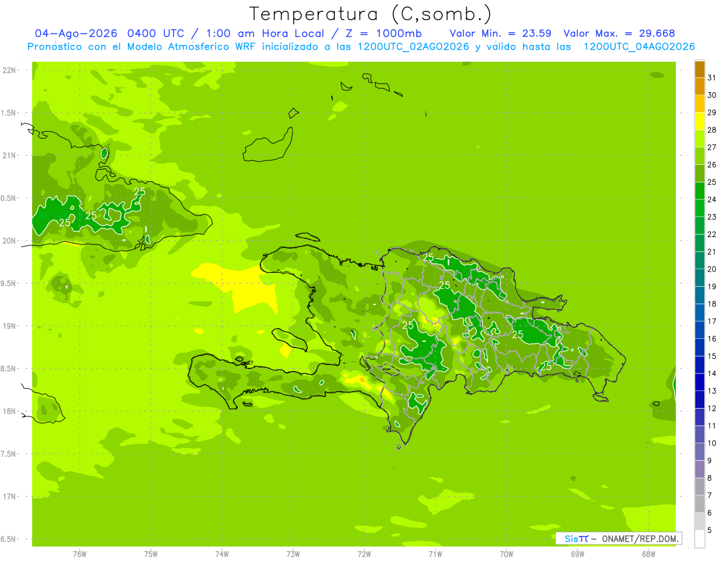Click "1200UTC_04AGO2026" valid-until time text
Viewport: 728px width, 562px height.
click(639, 47)
